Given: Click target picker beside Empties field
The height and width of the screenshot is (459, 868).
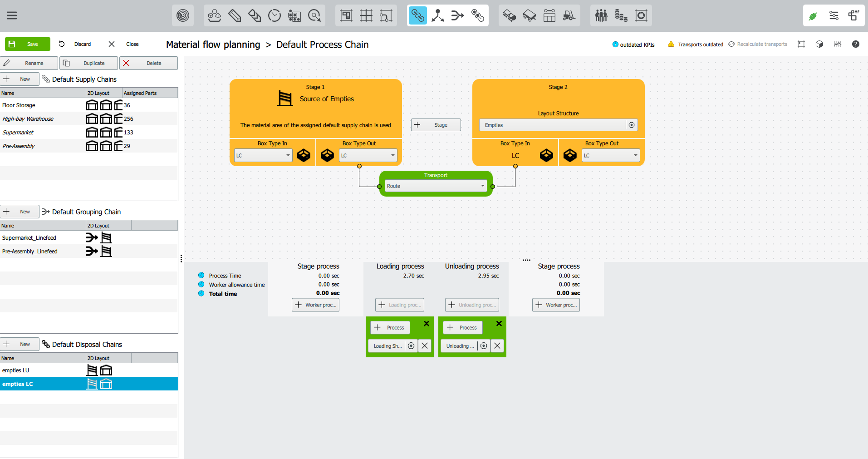Looking at the screenshot, I should coord(632,125).
